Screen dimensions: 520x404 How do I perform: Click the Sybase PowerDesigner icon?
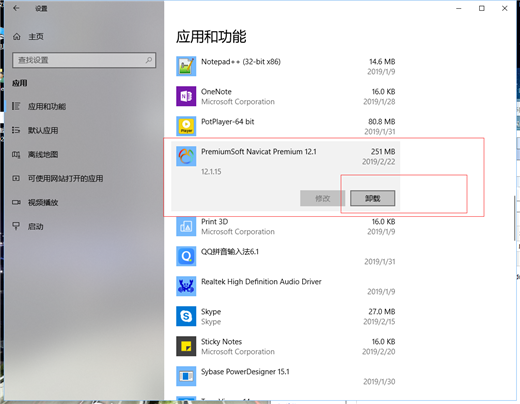point(186,376)
